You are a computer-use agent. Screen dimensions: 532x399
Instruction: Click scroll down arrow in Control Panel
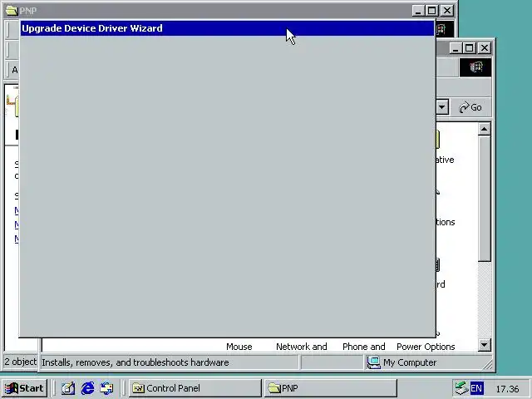click(x=484, y=345)
